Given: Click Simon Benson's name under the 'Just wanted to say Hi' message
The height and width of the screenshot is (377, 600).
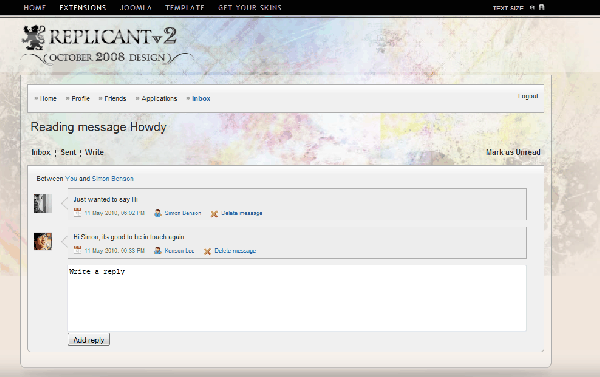Looking at the screenshot, I should click(x=183, y=213).
